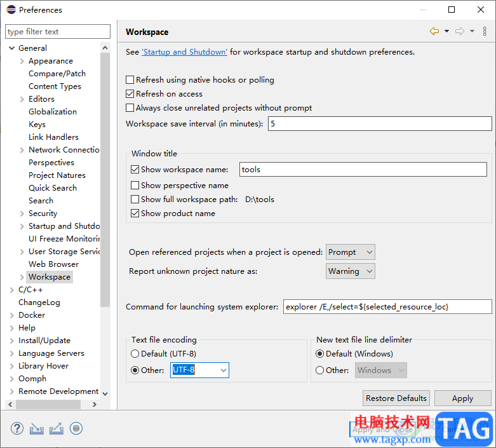Toggle Show workspace name checkbox
The image size is (496, 448).
coord(135,170)
